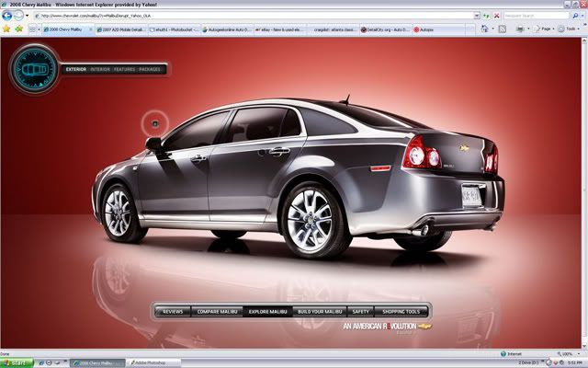This screenshot has width=588, height=368.
Task: Click the system tray clock
Action: click(x=577, y=362)
